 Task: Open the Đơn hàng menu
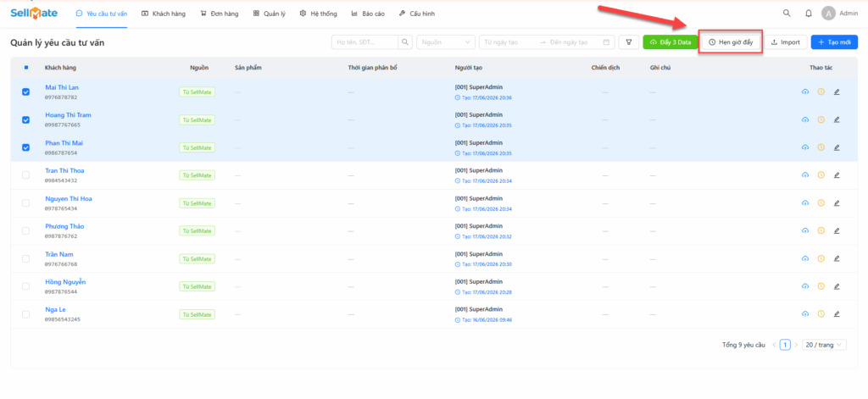220,14
